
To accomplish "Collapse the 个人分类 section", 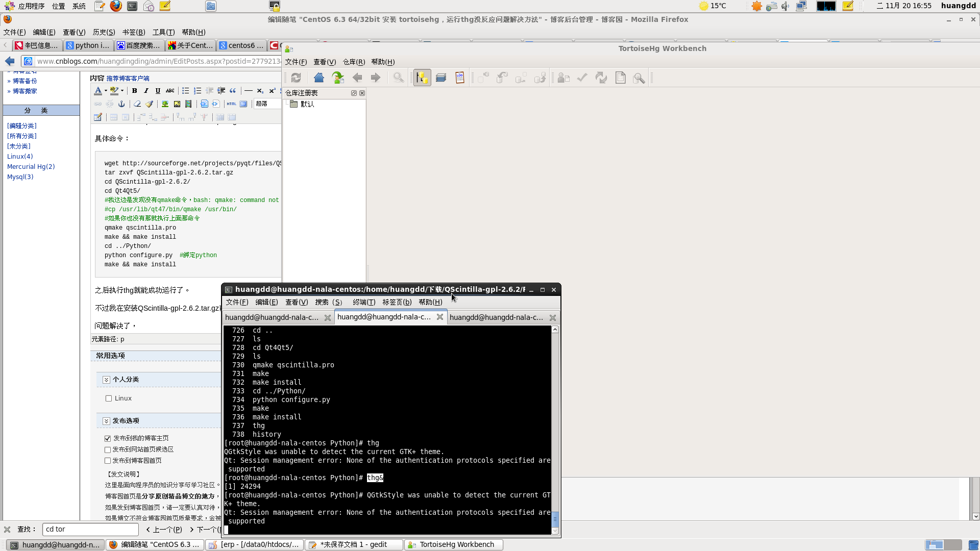I will pos(106,380).
